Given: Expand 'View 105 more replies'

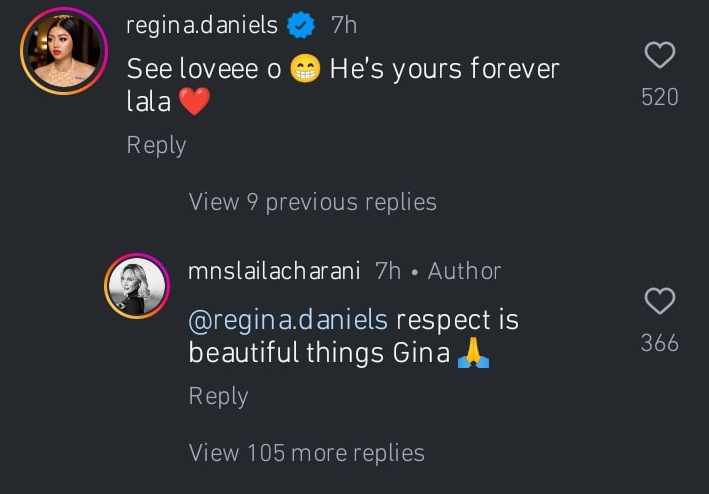Looking at the screenshot, I should click(x=306, y=453).
